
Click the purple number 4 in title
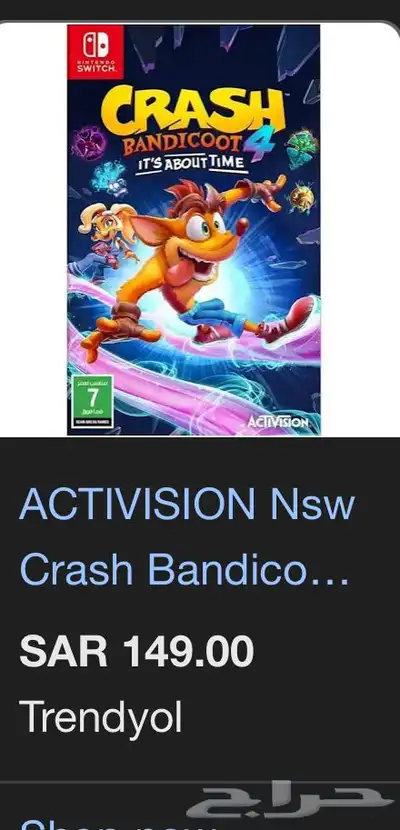click(256, 146)
